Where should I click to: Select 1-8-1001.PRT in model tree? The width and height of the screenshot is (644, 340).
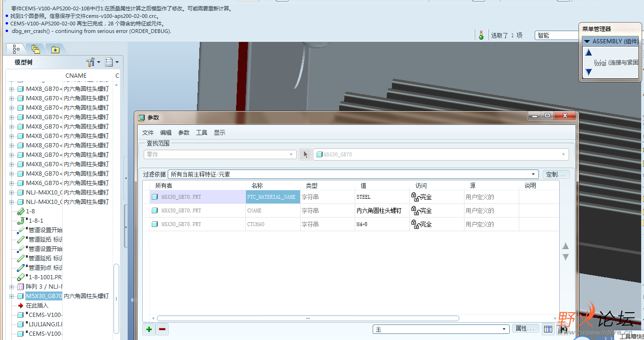click(45, 277)
